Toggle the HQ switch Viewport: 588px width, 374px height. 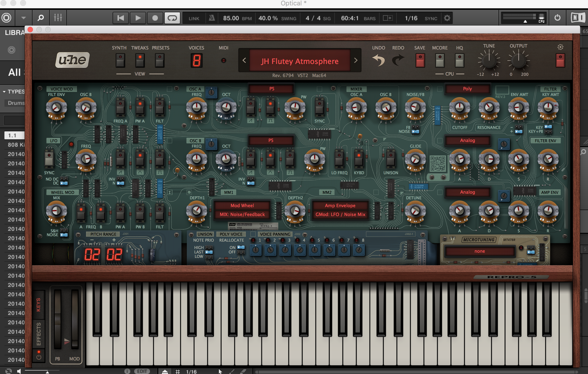point(459,61)
